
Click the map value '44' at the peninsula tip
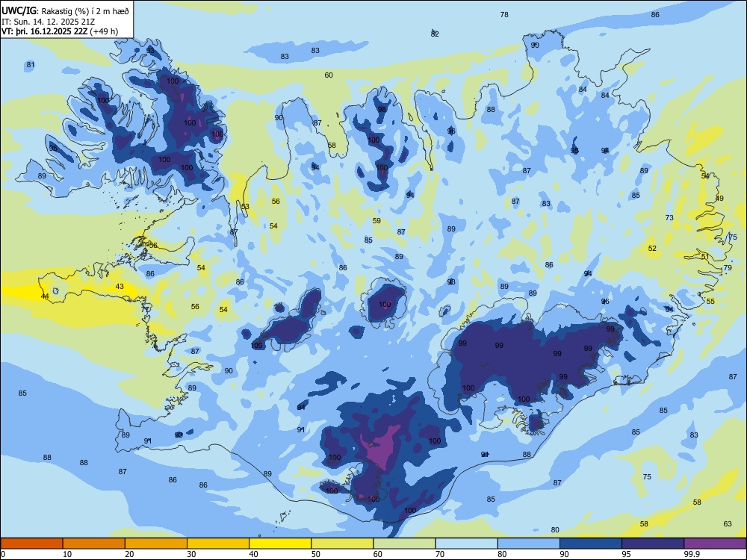pos(45,296)
